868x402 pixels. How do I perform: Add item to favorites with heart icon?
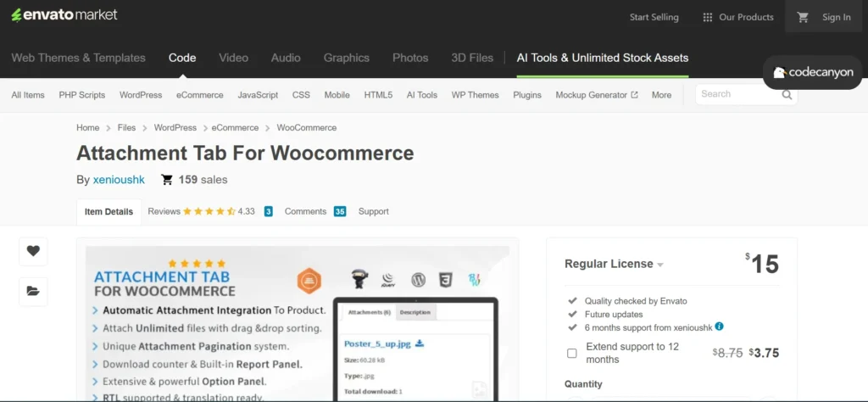tap(33, 250)
